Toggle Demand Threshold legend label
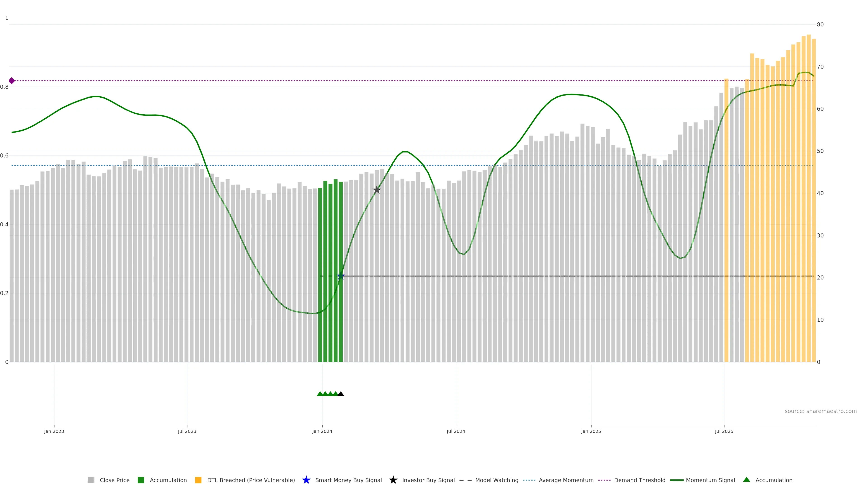This screenshot has width=868, height=488. tap(639, 480)
